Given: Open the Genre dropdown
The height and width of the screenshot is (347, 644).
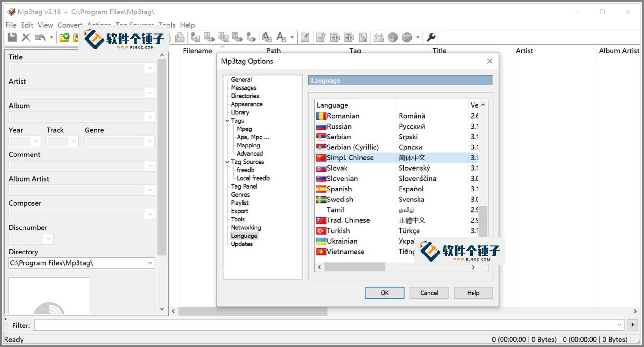Looking at the screenshot, I should click(x=150, y=141).
